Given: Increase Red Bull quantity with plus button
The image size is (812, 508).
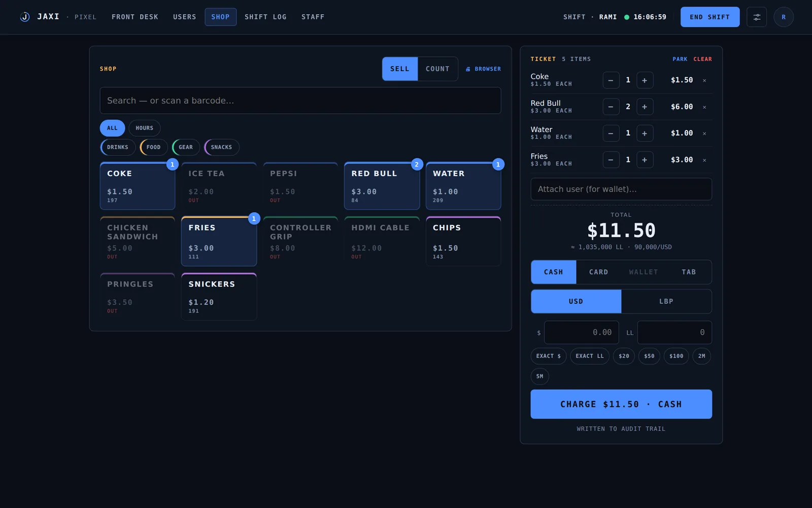Looking at the screenshot, I should 645,107.
